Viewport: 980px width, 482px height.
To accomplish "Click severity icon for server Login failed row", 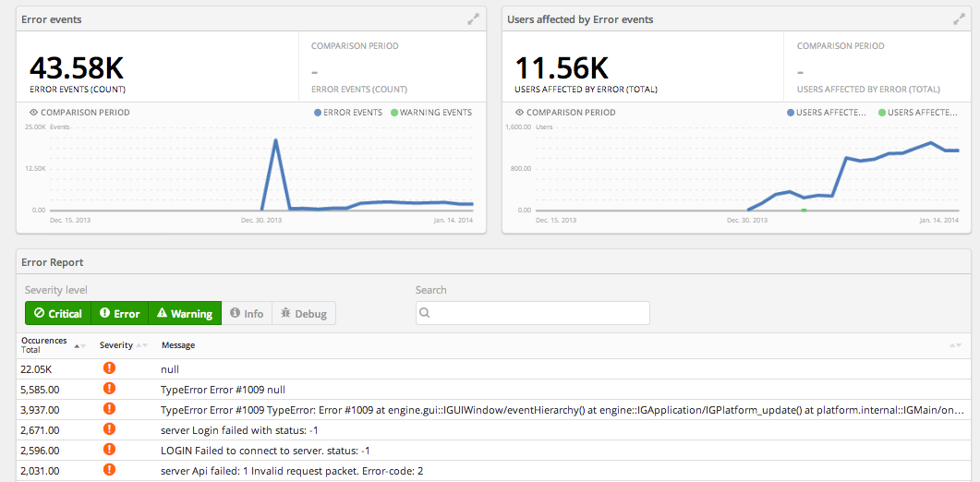I will [109, 429].
